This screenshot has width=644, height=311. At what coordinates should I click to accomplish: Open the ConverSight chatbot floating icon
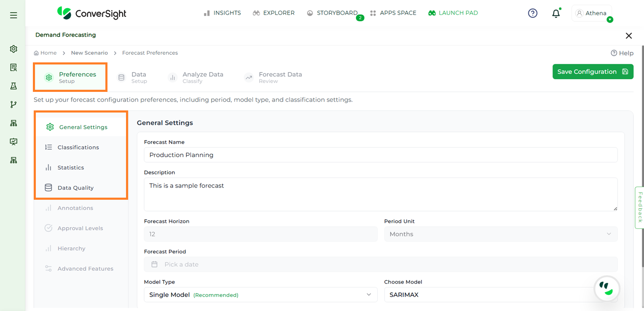(x=606, y=289)
